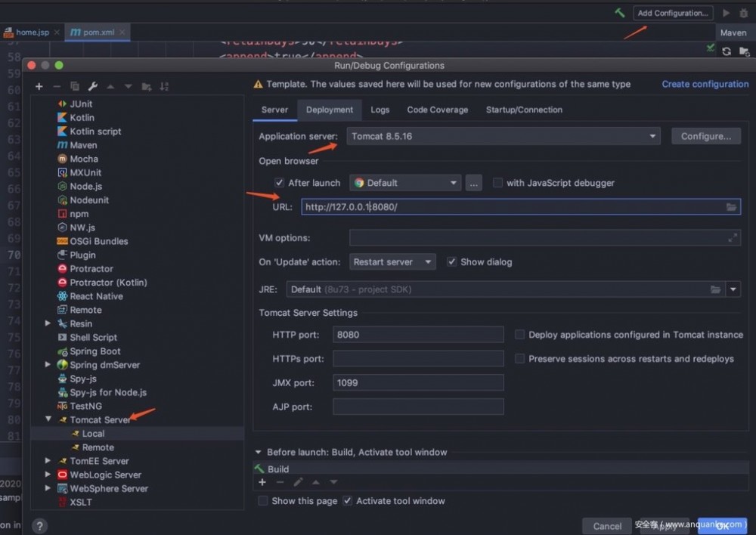Open the JRE path browser icon
The image size is (756, 535).
point(716,289)
